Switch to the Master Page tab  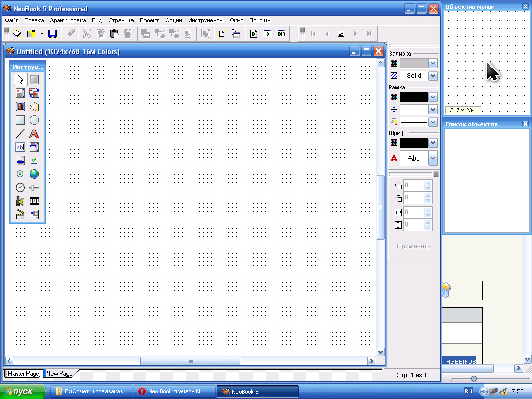(23, 374)
